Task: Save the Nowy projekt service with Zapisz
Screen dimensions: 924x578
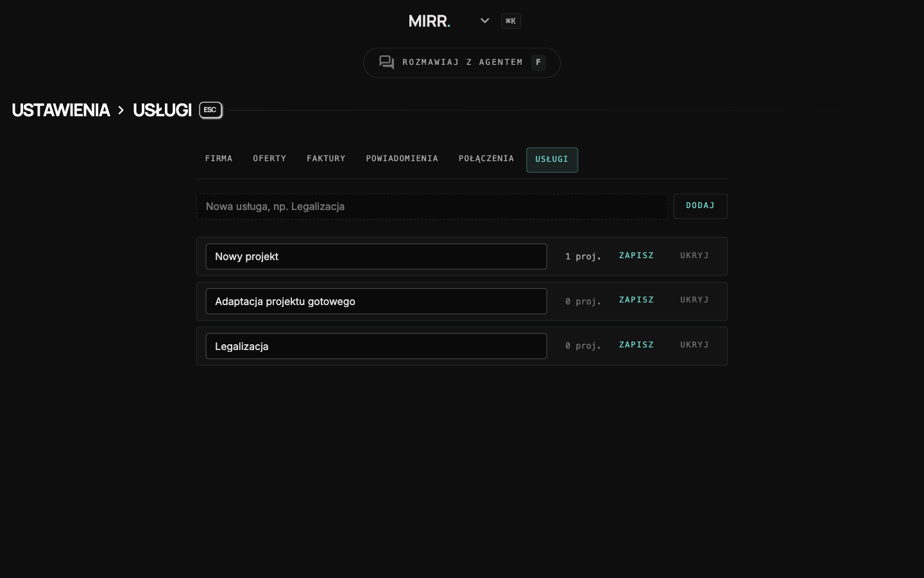Action: (637, 256)
